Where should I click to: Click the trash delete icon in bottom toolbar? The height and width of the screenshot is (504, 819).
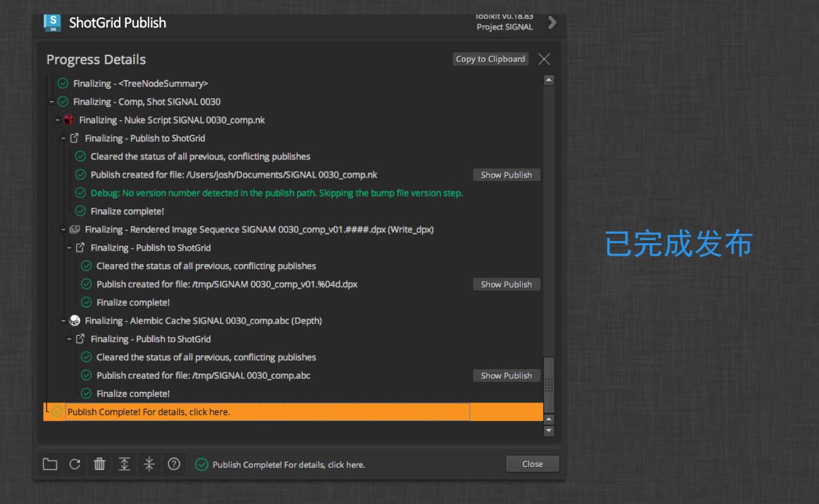(x=100, y=464)
